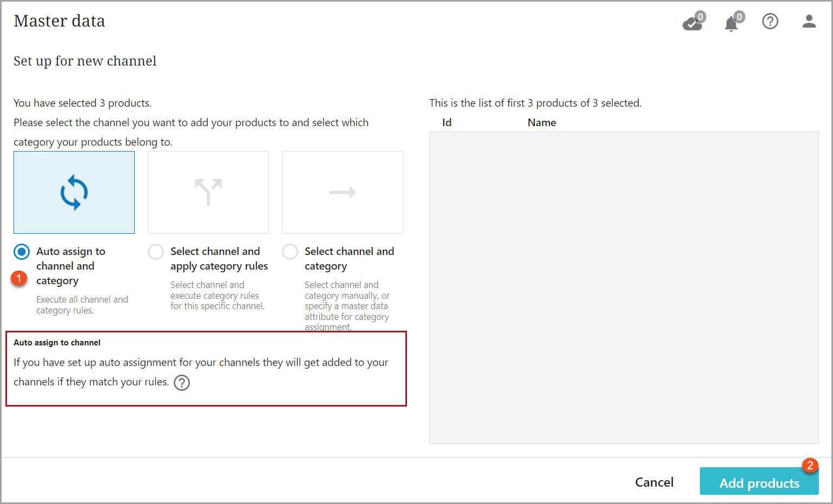Select channel and apply category rules option
Image resolution: width=833 pixels, height=504 pixels.
[x=156, y=252]
